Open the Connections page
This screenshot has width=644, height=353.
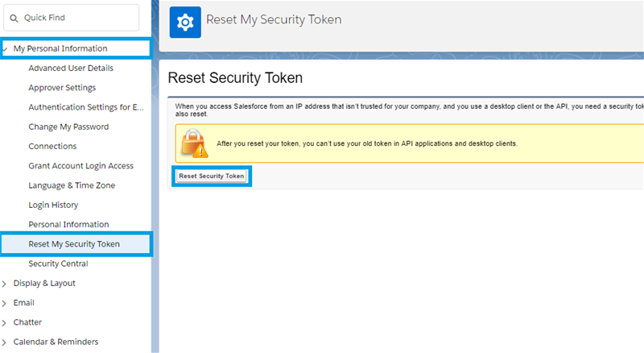click(52, 147)
